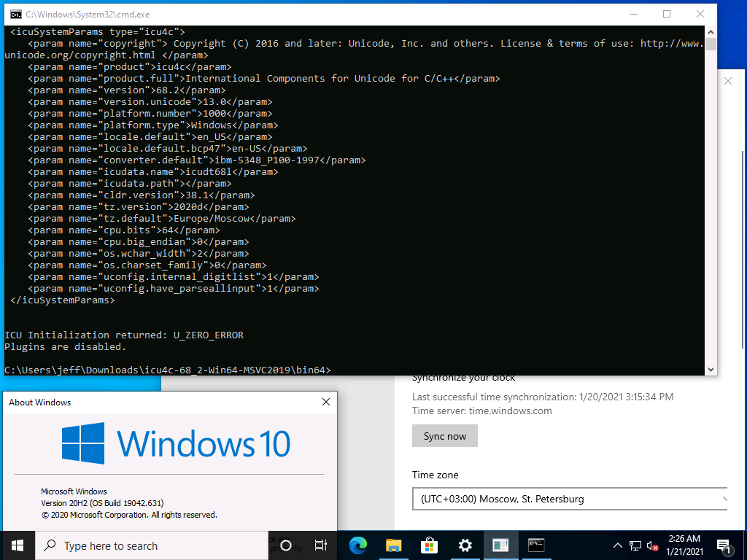Switch to the cmd.exe taskbar icon
747x560 pixels.
536,545
